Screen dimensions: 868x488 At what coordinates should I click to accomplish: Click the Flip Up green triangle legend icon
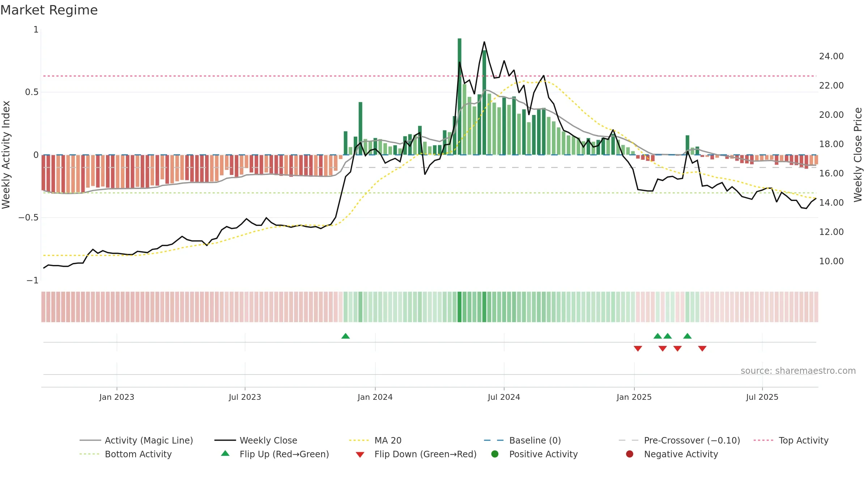click(x=225, y=453)
